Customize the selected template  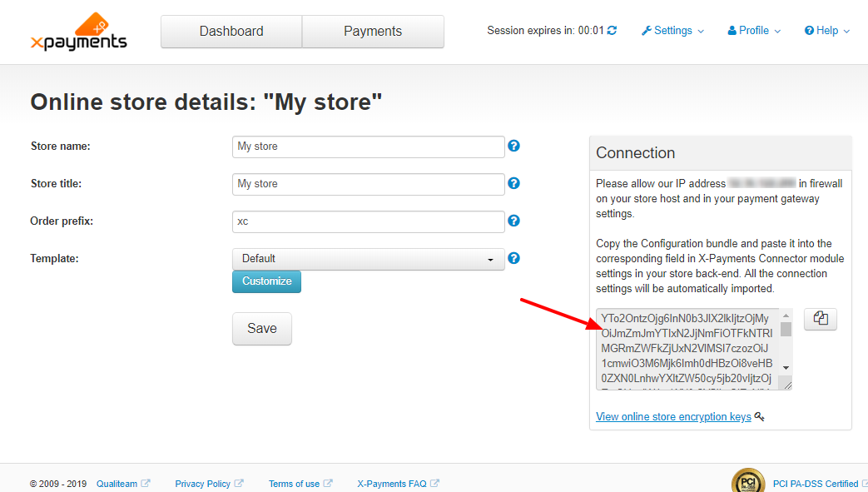point(267,281)
